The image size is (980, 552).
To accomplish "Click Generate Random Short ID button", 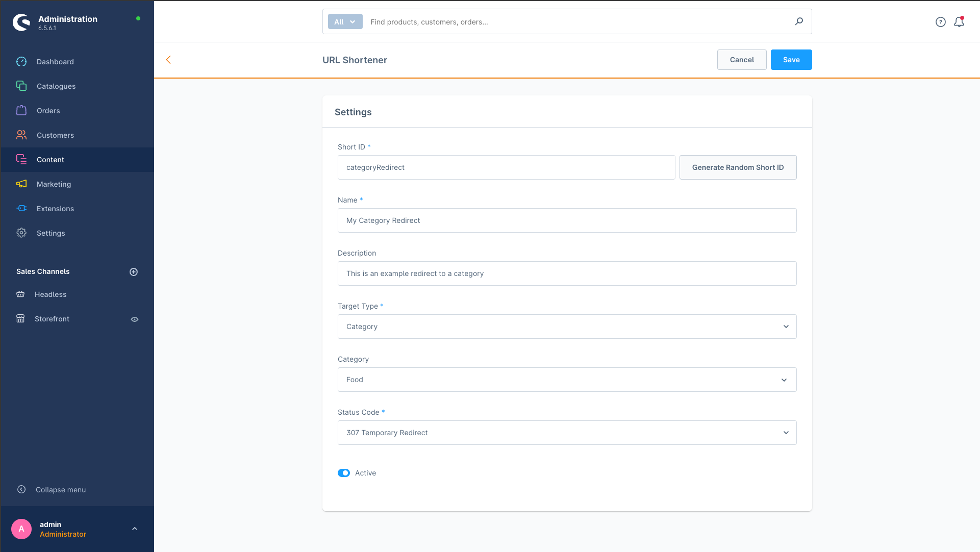I will [x=738, y=167].
